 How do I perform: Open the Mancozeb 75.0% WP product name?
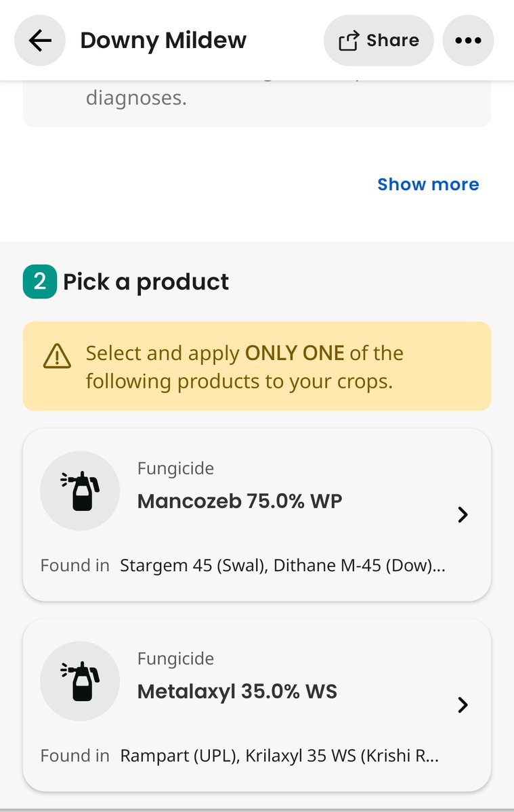coord(240,501)
